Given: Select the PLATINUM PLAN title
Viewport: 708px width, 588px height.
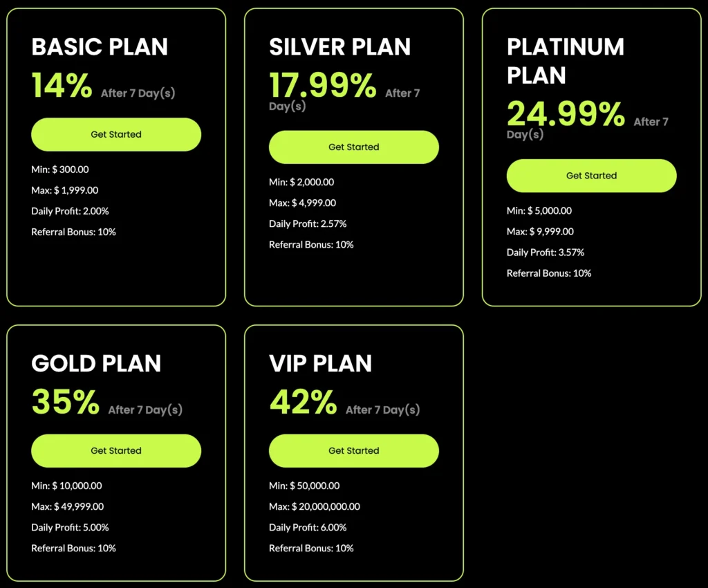Looking at the screenshot, I should click(565, 61).
